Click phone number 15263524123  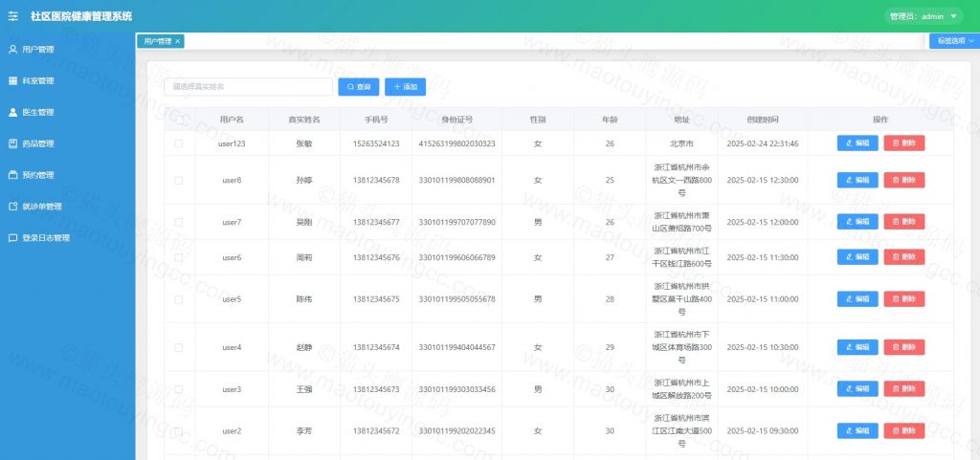(x=375, y=143)
